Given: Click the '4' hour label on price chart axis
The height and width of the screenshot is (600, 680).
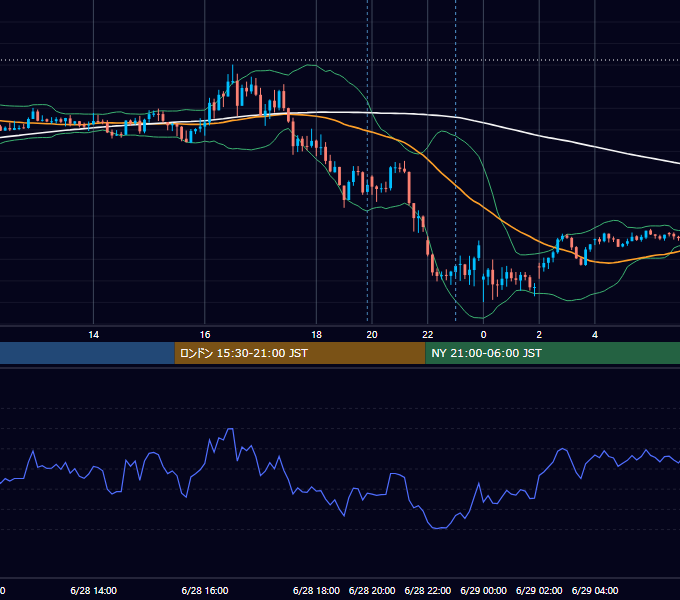Looking at the screenshot, I should 595,335.
